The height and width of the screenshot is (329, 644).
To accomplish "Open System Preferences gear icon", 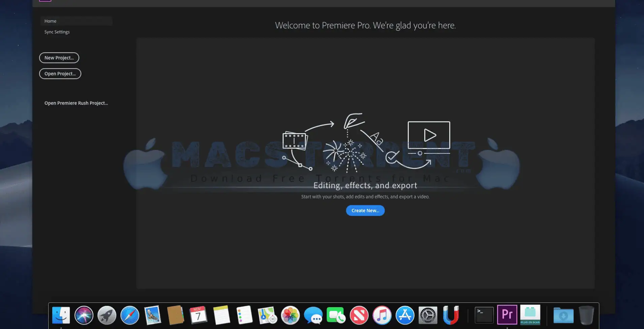I will click(x=428, y=315).
